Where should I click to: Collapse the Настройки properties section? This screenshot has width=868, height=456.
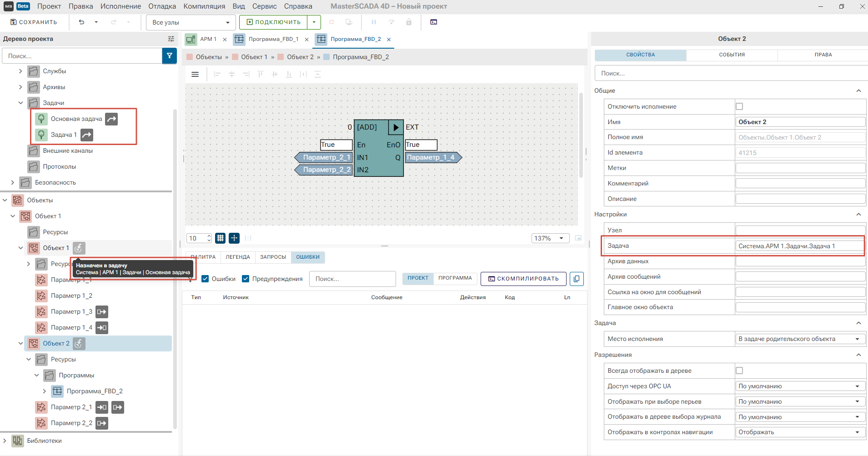pyautogui.click(x=858, y=215)
